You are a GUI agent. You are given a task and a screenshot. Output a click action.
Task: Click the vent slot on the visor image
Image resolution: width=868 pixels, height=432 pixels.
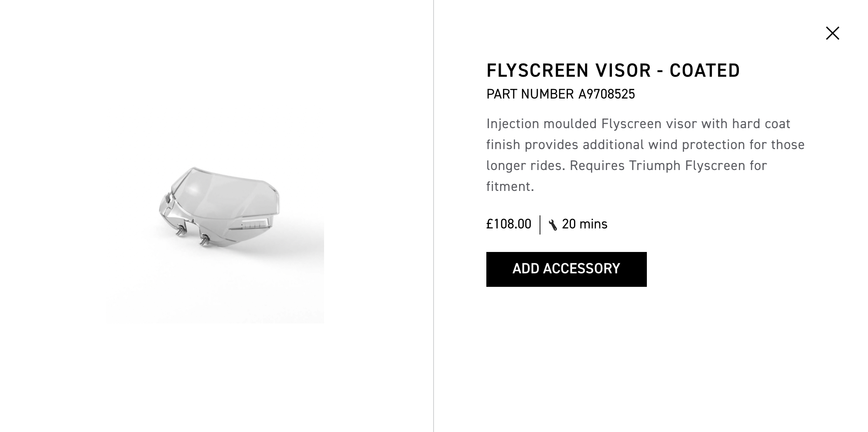click(x=255, y=224)
